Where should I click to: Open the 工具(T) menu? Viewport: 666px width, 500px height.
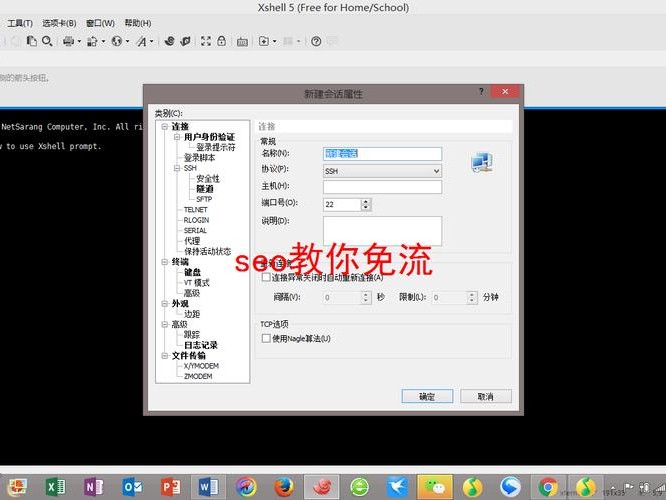(x=20, y=23)
